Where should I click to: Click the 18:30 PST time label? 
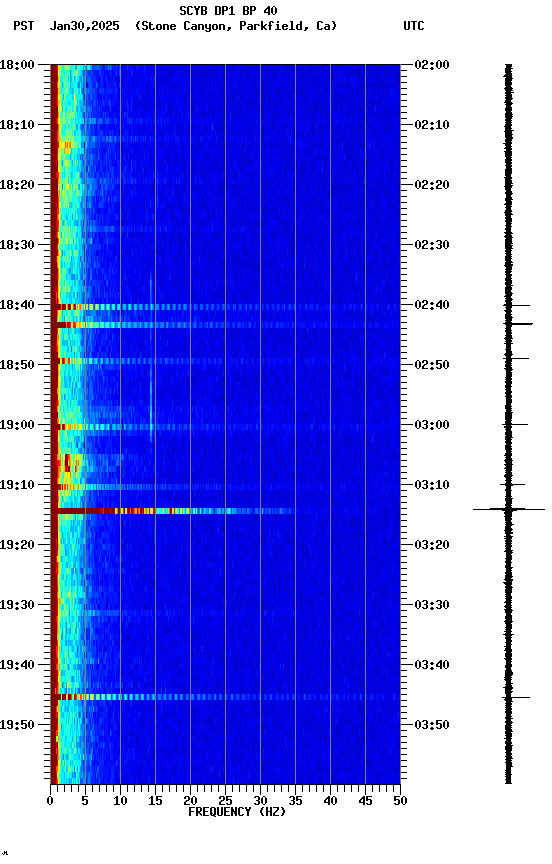pos(17,245)
